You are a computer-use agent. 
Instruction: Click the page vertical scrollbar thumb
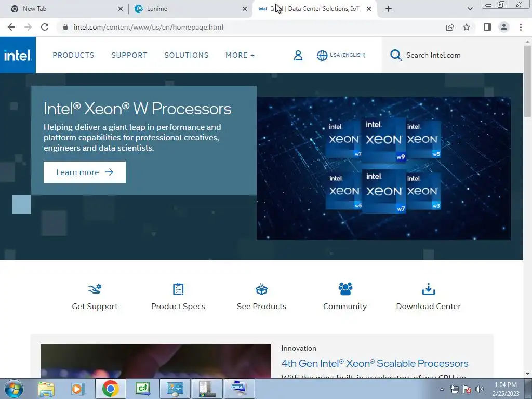527,82
